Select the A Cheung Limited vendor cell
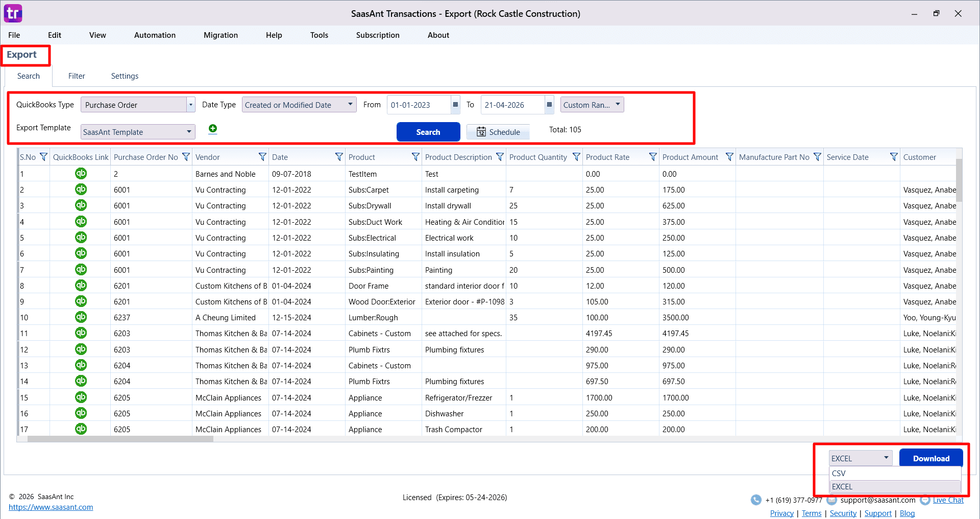Image resolution: width=980 pixels, height=519 pixels. click(x=230, y=317)
